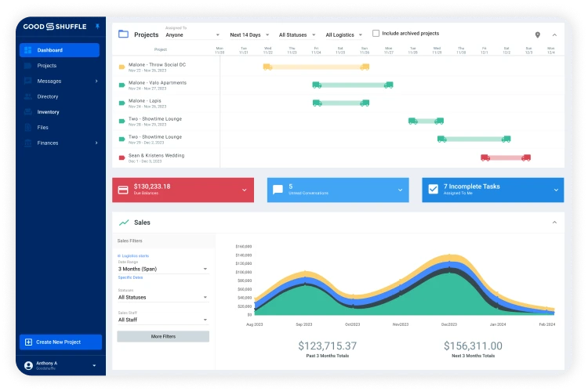
Task: Open the Next 14 Days dropdown
Action: click(249, 35)
